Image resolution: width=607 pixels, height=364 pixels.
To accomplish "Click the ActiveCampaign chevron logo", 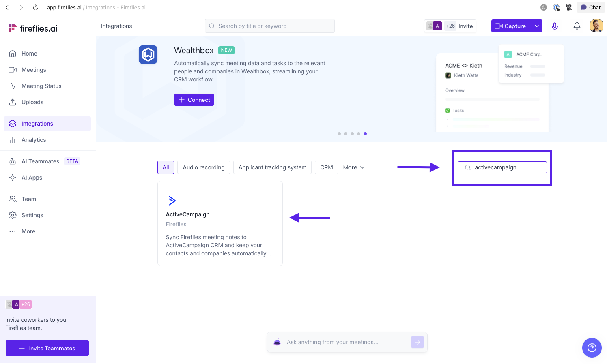I will [x=172, y=200].
